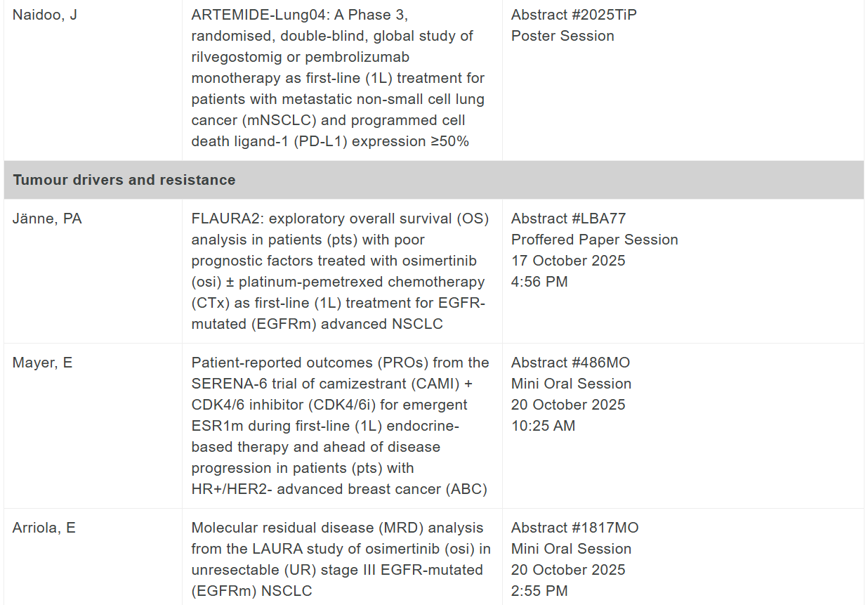
Task: Click Abstract #486MO
Action: coord(570,363)
